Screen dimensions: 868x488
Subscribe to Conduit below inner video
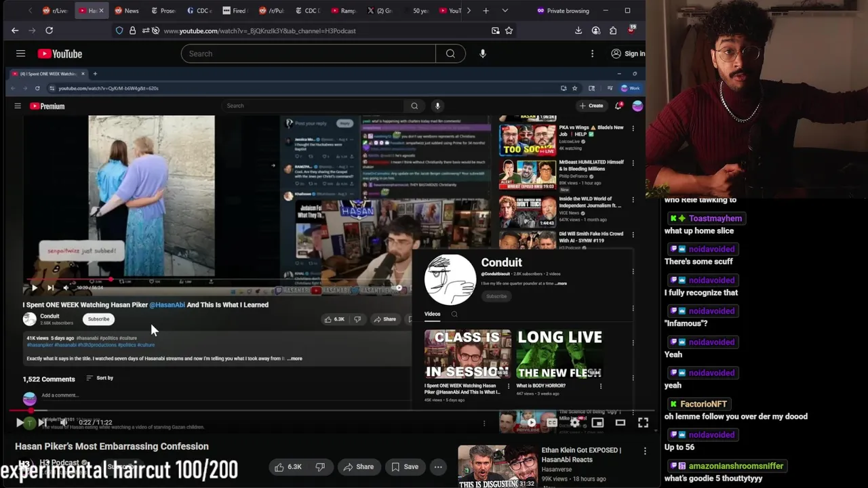point(98,319)
